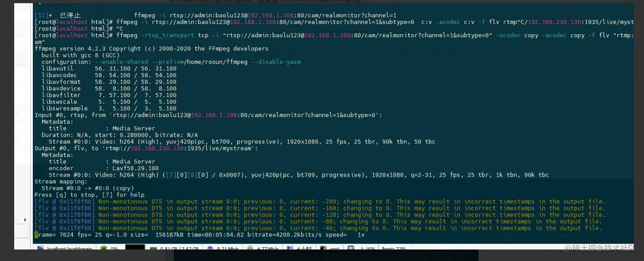The height and width of the screenshot is (261, 644).
Task: Click the 'libswresample' version row
Action: click(109, 108)
